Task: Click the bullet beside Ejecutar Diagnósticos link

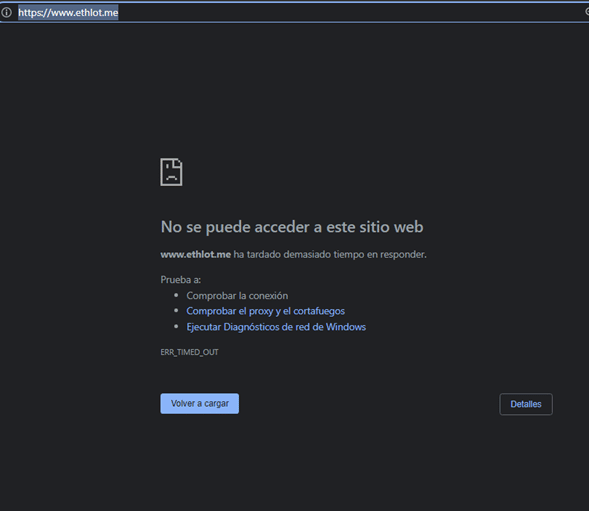Action: pos(176,327)
